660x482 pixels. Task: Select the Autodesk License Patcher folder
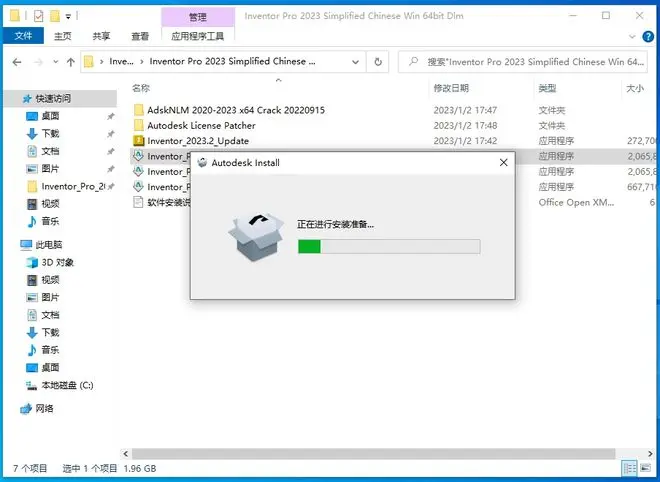tap(201, 125)
